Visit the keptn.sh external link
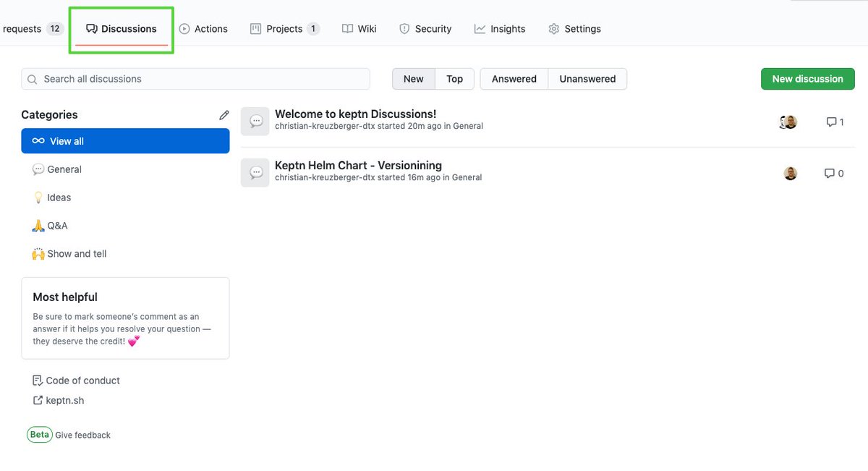This screenshot has width=868, height=471. tap(58, 401)
